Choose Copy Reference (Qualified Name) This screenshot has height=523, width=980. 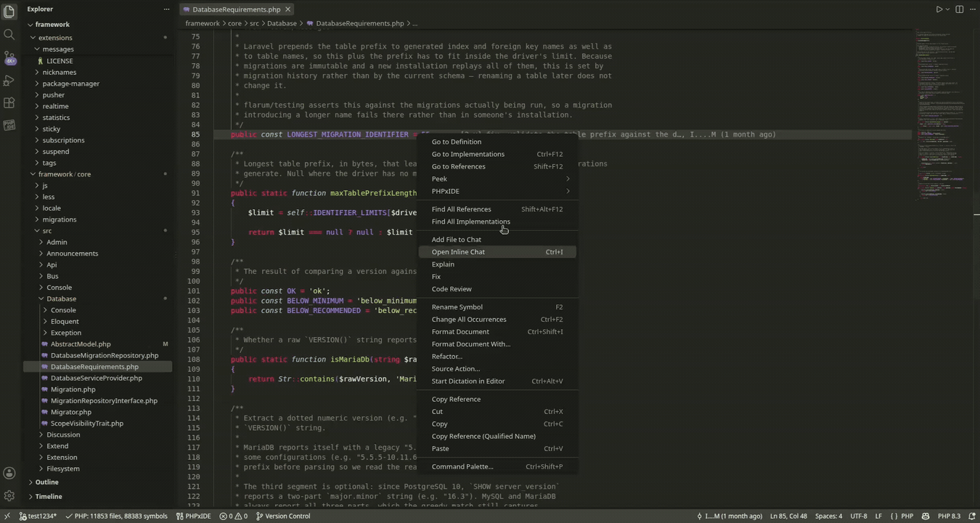498,437
